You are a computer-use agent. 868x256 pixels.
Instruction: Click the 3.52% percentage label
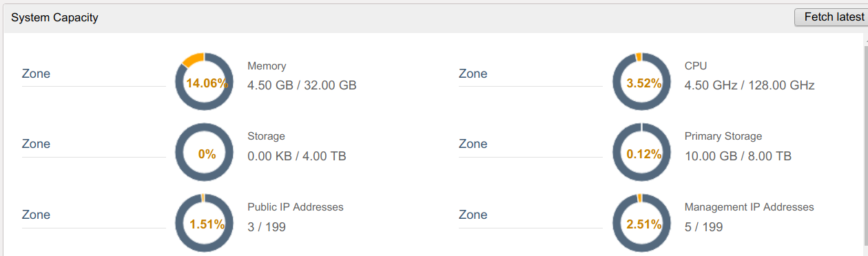coord(644,83)
